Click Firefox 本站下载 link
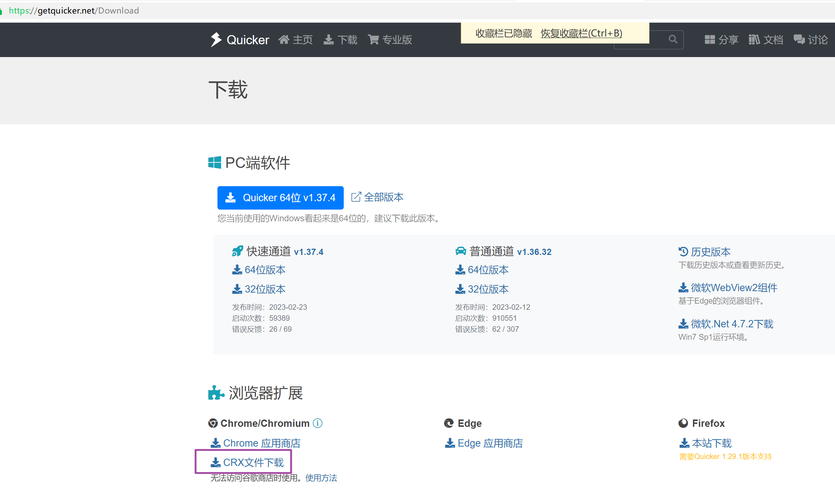The width and height of the screenshot is (835, 504). (712, 443)
